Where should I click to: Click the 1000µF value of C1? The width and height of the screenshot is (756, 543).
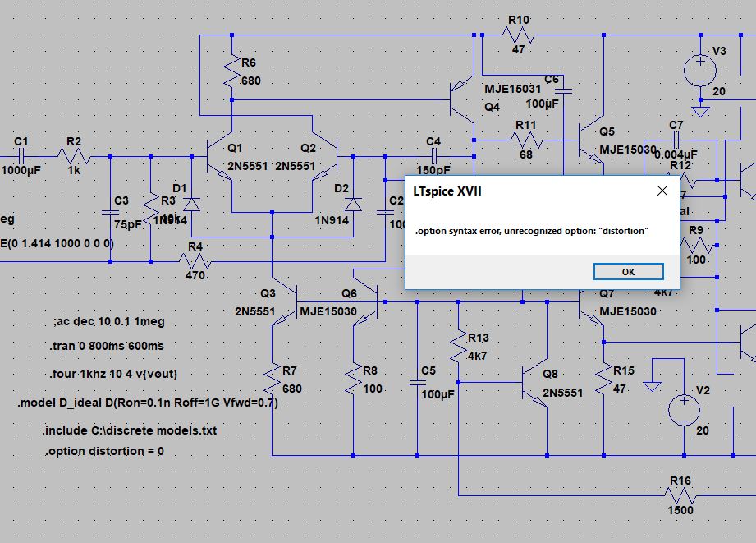pos(21,170)
